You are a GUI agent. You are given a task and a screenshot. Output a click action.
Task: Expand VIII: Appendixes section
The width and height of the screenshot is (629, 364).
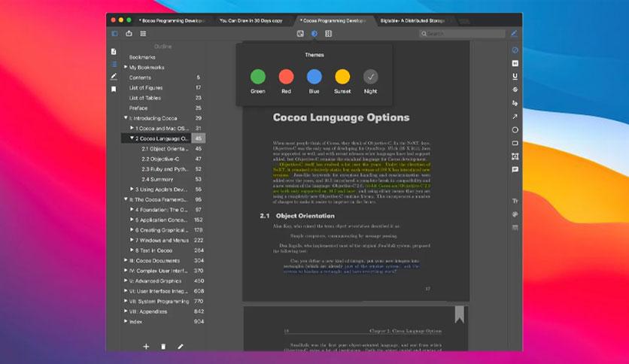(126, 311)
